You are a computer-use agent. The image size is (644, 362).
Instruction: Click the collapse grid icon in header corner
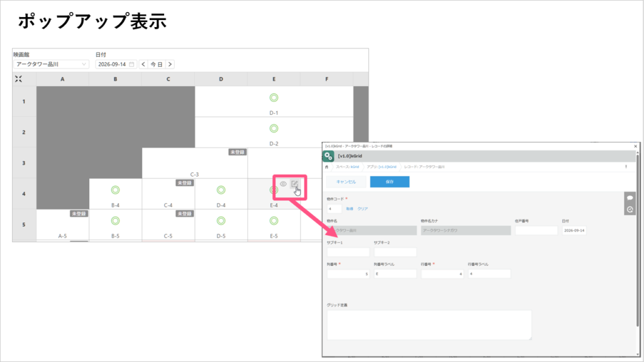18,79
